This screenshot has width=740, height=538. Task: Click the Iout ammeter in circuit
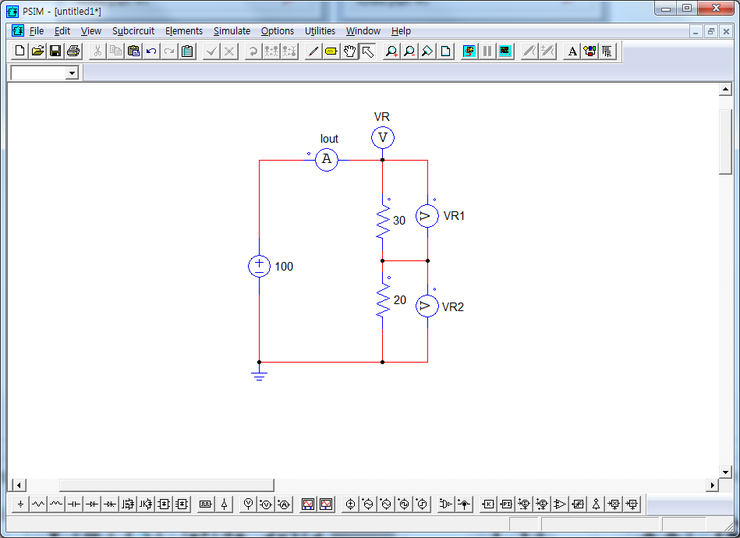coord(326,159)
